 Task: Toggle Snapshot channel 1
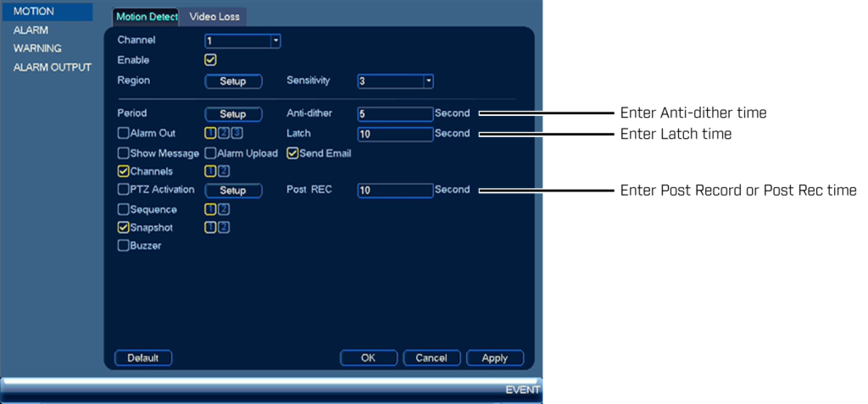coord(210,228)
